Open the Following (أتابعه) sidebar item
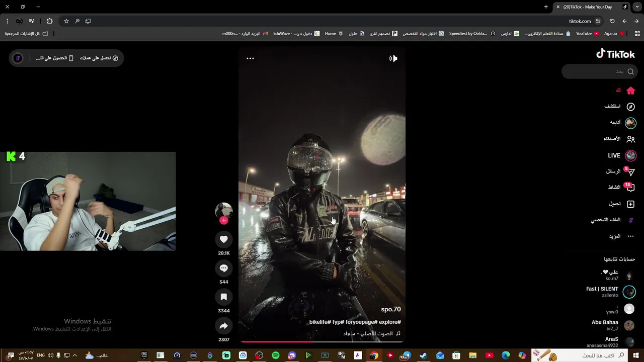The height and width of the screenshot is (362, 644). [623, 123]
